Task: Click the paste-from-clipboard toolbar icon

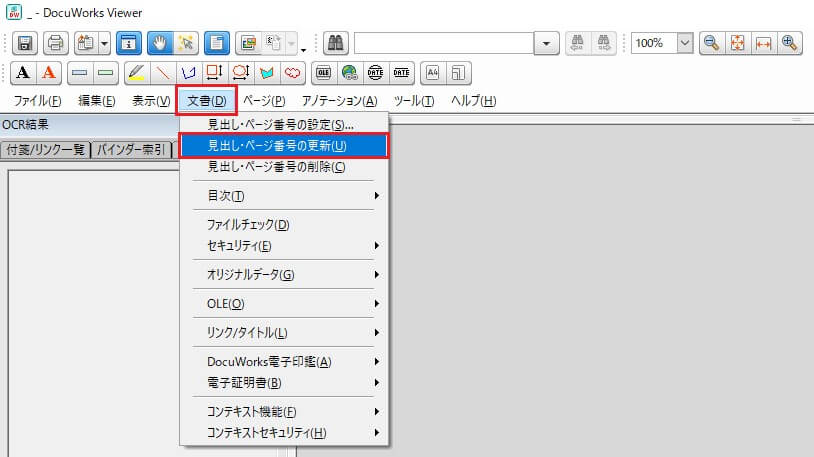Action: [x=86, y=43]
